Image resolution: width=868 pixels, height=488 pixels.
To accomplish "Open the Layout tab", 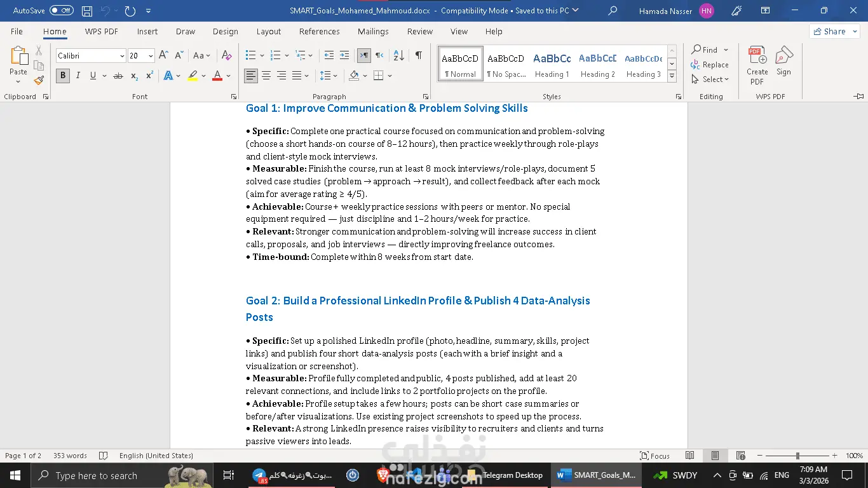I will click(269, 31).
